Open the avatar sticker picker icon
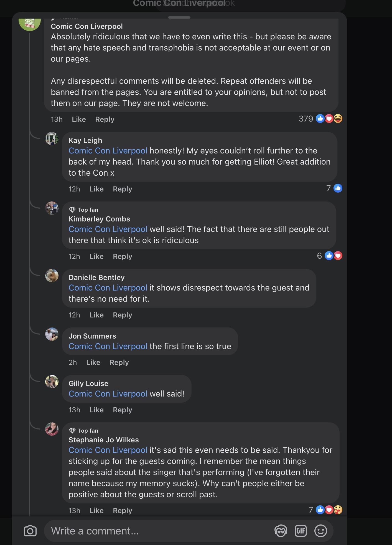 click(x=281, y=531)
